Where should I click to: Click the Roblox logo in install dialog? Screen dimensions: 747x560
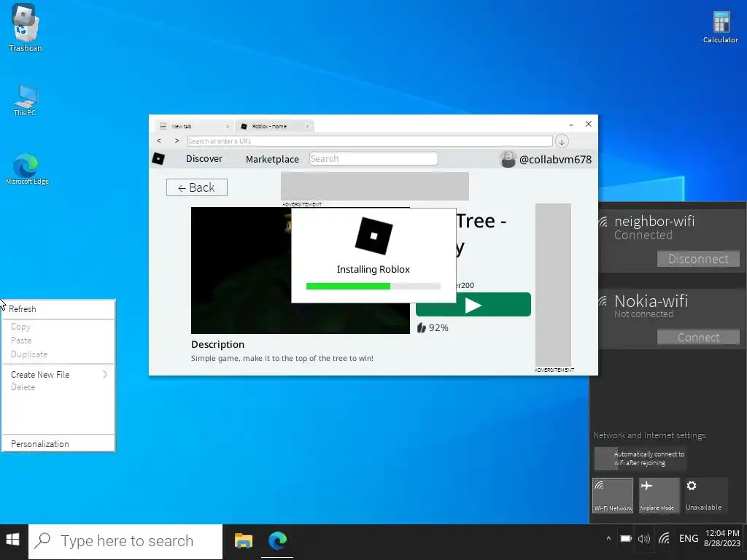pyautogui.click(x=373, y=236)
